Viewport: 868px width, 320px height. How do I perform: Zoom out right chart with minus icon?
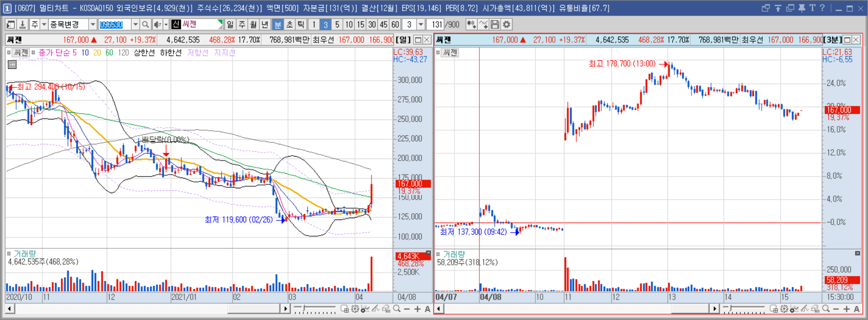coord(836,309)
